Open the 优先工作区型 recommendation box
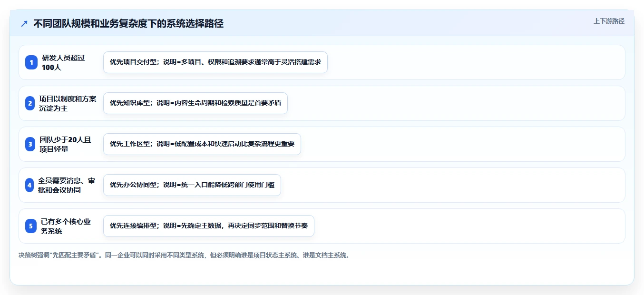The width and height of the screenshot is (644, 295). coord(202,144)
